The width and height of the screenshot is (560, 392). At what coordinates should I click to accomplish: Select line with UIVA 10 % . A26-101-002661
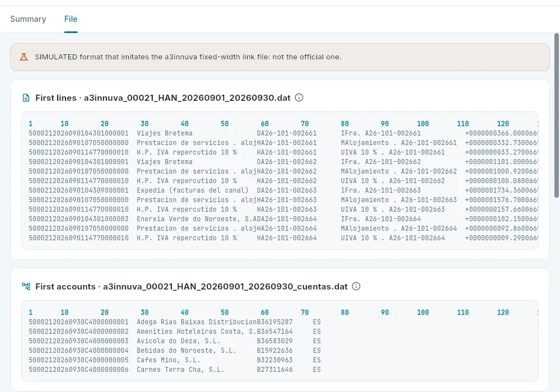tap(283, 152)
